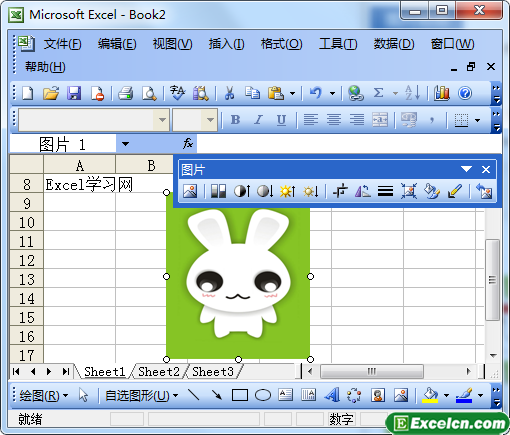Open the 格式(O) menu

point(282,44)
